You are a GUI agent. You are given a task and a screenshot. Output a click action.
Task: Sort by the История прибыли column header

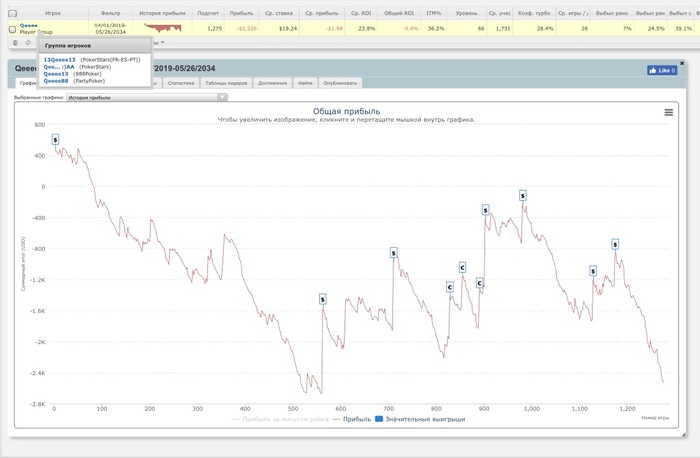point(162,13)
